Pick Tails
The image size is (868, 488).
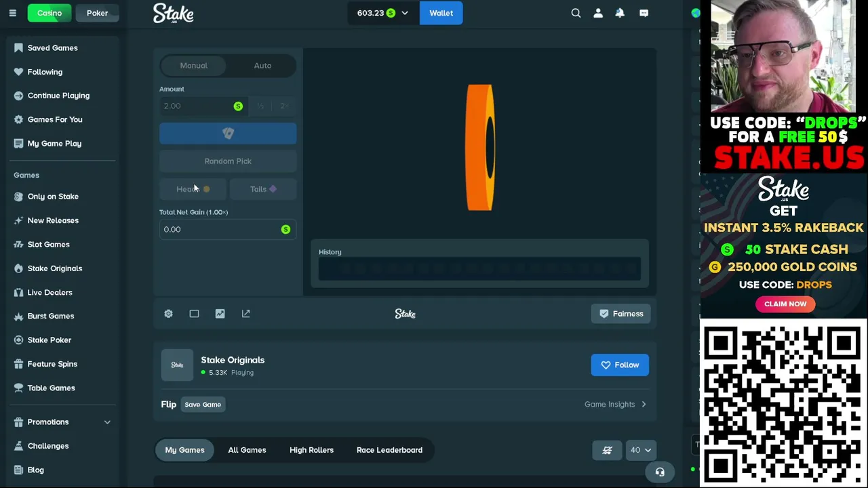[x=263, y=189]
